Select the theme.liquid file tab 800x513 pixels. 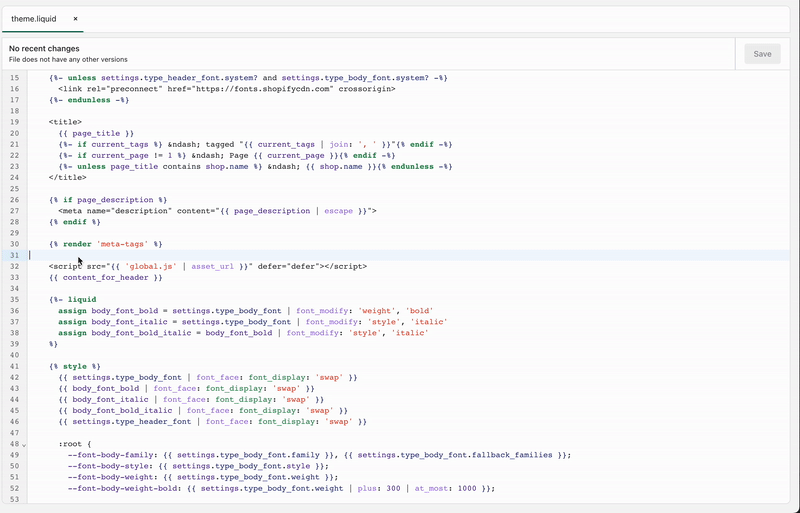pos(34,19)
